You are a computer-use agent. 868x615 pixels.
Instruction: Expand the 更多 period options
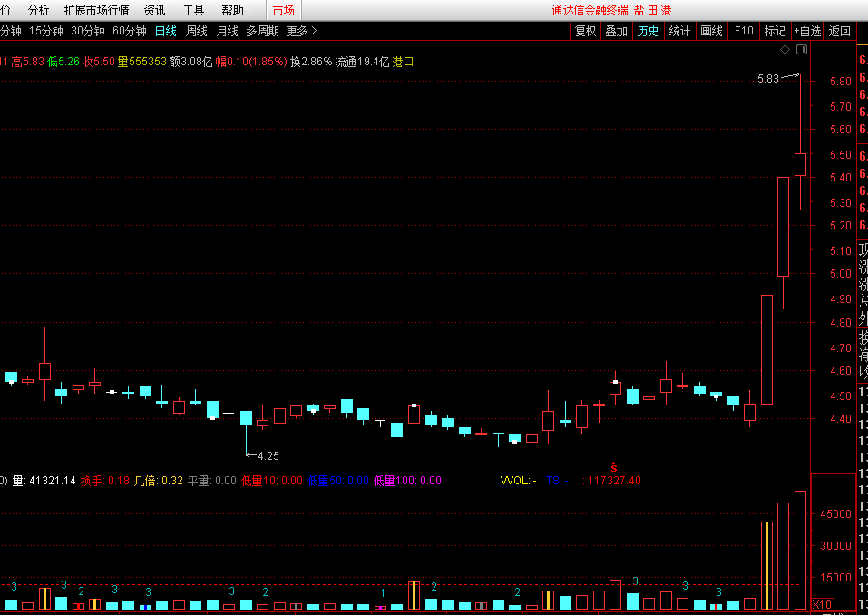(301, 31)
